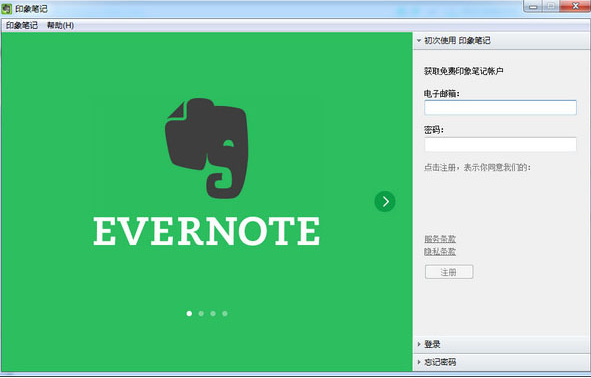Image resolution: width=591 pixels, height=378 pixels.
Task: Click the app icon in title bar
Action: tap(6, 8)
